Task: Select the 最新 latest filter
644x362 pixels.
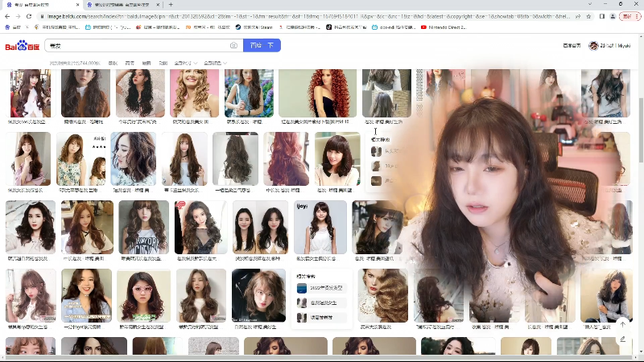Action: [x=147, y=64]
